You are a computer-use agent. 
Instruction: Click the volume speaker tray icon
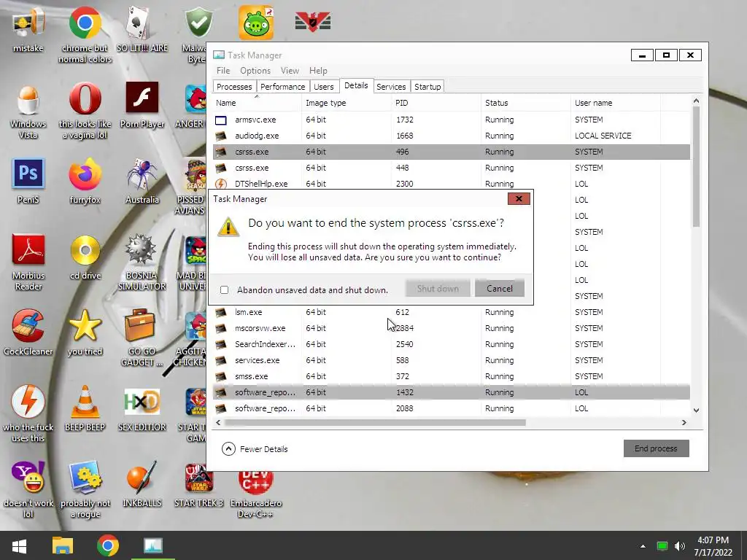680,546
